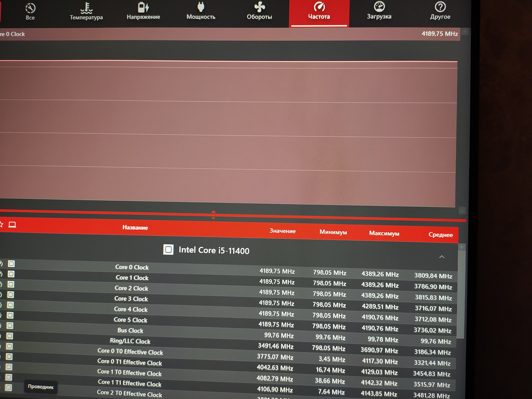Select the Core 2 Clock row name
Image resolution: width=532 pixels, height=399 pixels.
point(131,288)
